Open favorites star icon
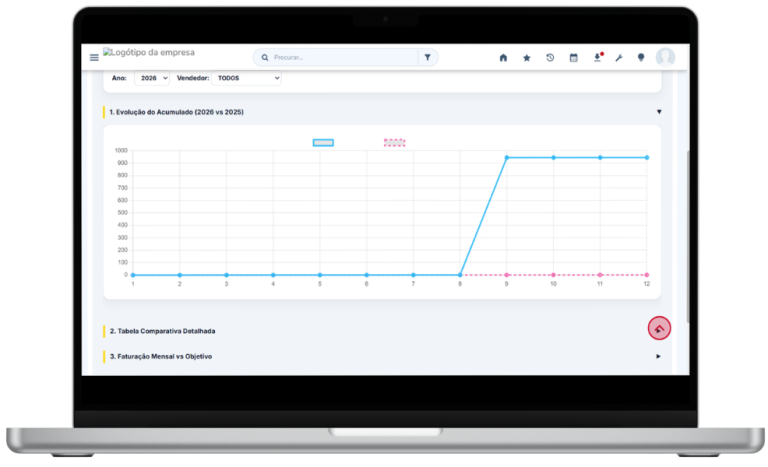The width and height of the screenshot is (768, 467). click(x=527, y=58)
